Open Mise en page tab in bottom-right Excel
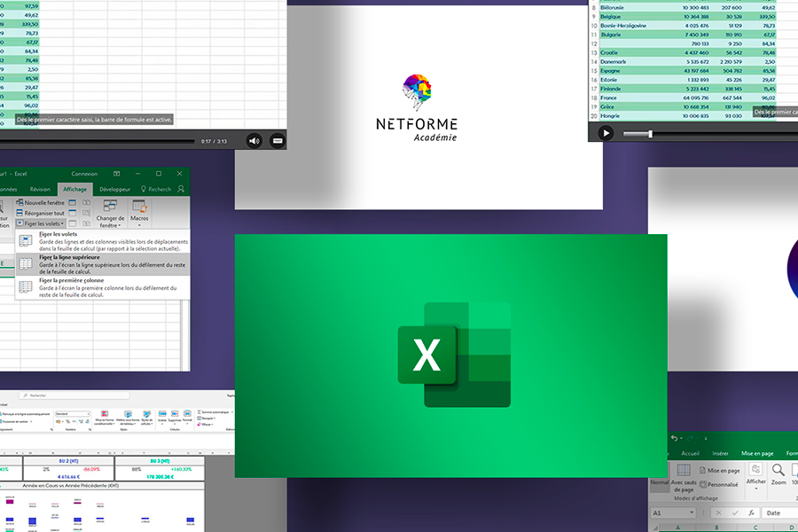Image resolution: width=798 pixels, height=532 pixels. (x=757, y=453)
